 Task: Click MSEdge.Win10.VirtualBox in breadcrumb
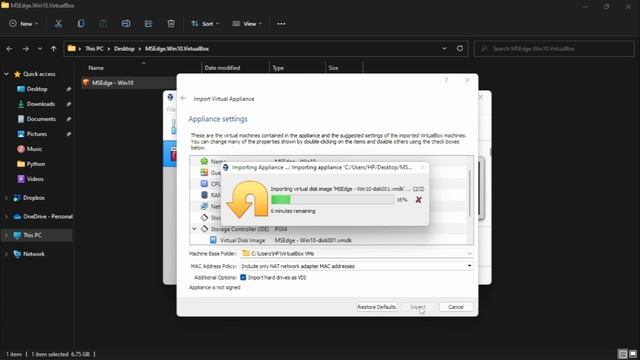[x=177, y=49]
